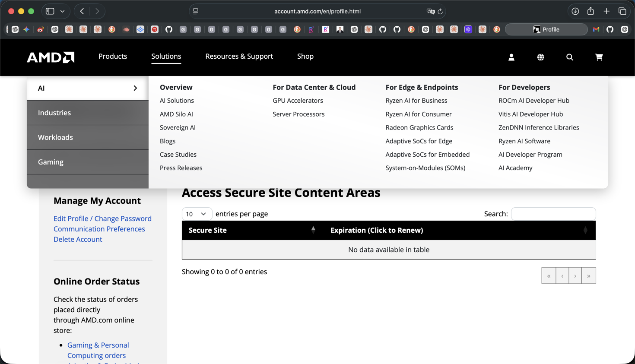Open the Blogs link
The width and height of the screenshot is (635, 364).
point(168,141)
